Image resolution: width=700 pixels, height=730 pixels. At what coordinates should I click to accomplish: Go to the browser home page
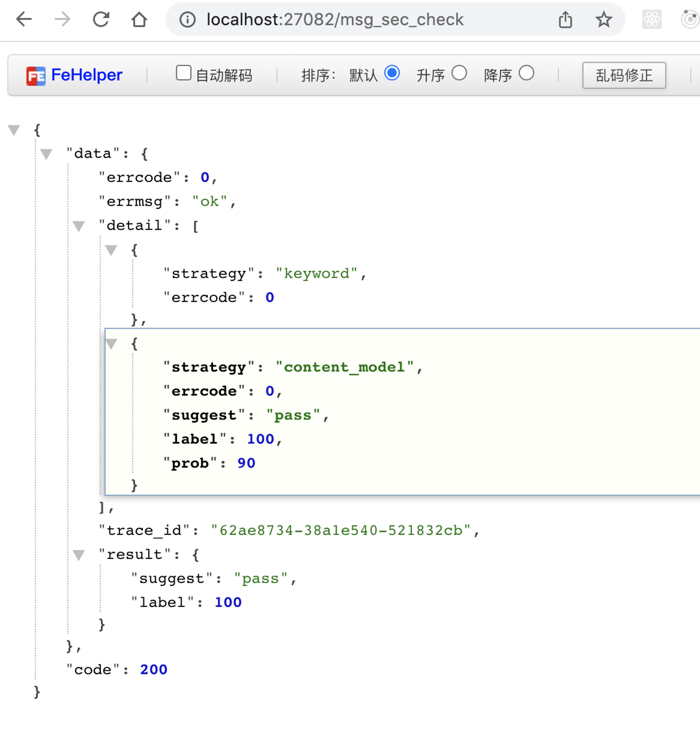[139, 19]
